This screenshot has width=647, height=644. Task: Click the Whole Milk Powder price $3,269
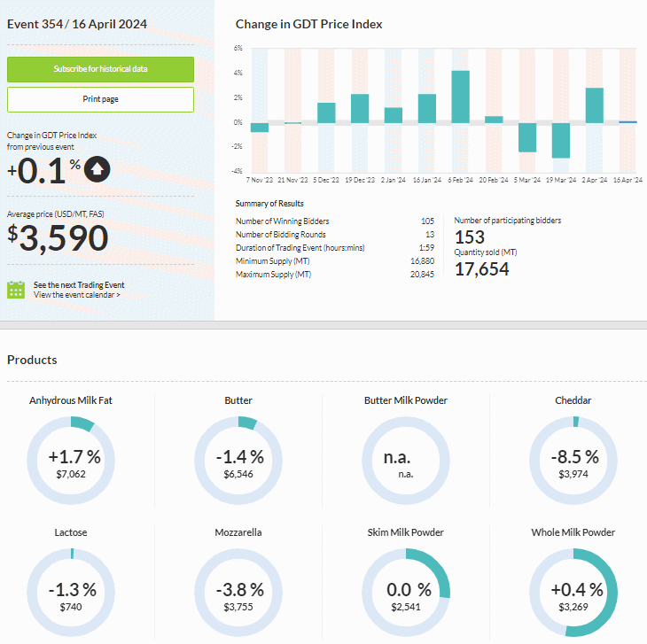pyautogui.click(x=573, y=607)
